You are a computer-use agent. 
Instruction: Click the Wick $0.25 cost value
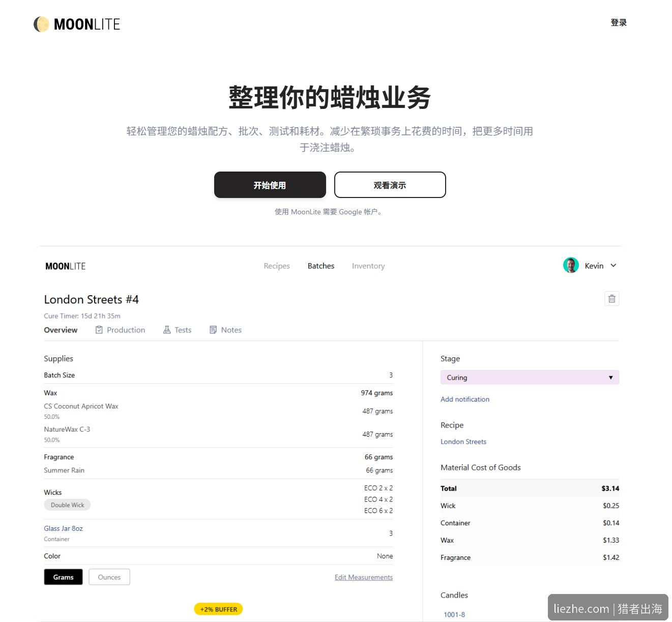point(611,505)
